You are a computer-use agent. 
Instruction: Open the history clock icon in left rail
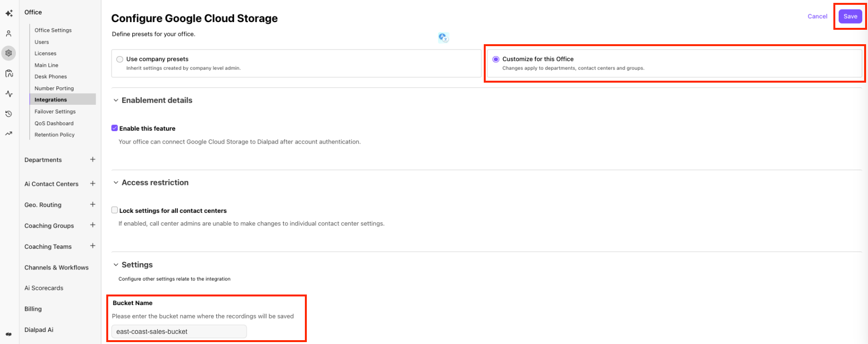point(9,114)
